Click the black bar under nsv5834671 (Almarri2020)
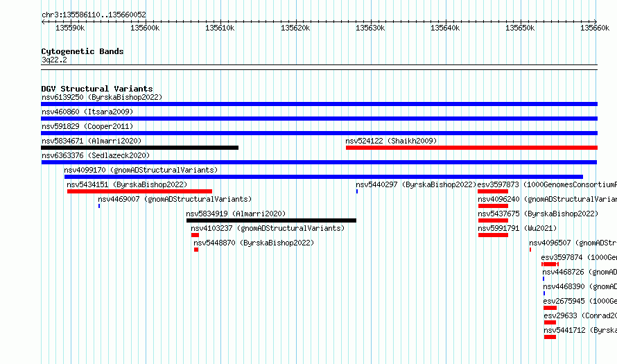 click(x=139, y=148)
